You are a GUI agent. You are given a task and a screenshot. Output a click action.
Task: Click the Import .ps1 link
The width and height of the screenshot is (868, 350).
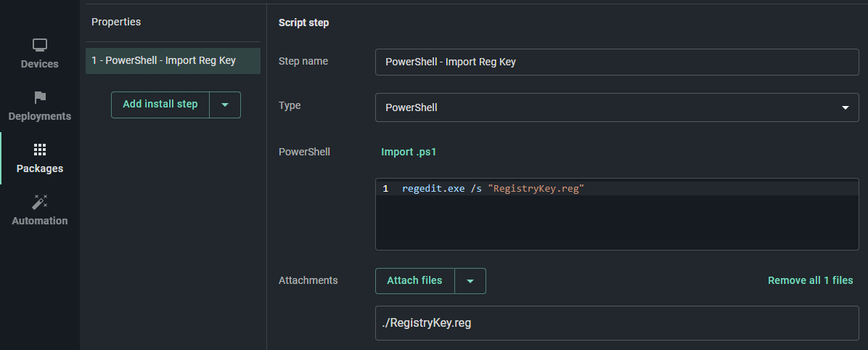409,152
